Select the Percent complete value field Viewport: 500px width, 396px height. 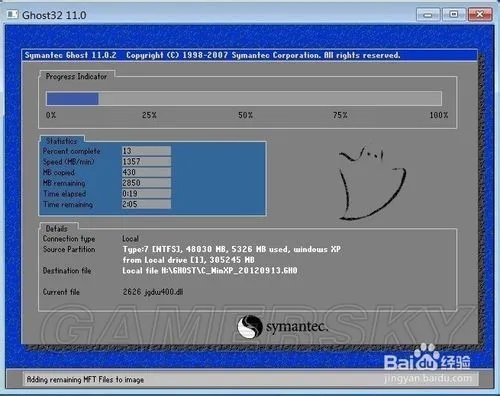click(x=146, y=151)
